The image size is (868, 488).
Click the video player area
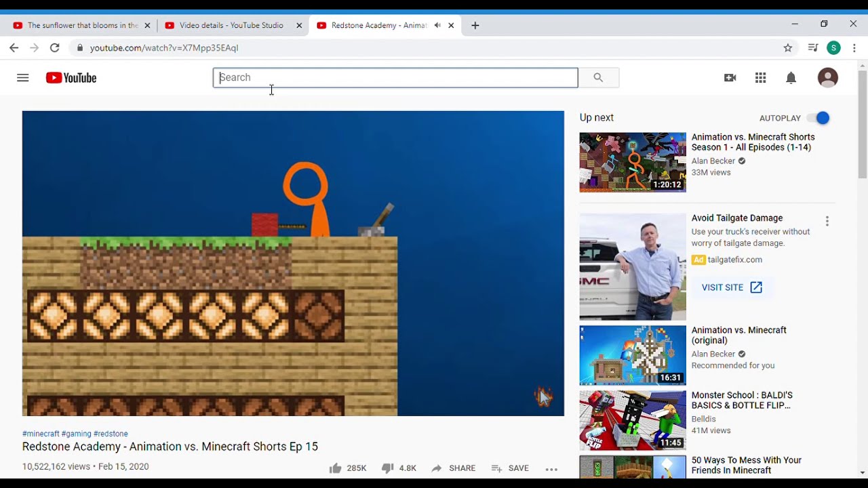pyautogui.click(x=293, y=264)
